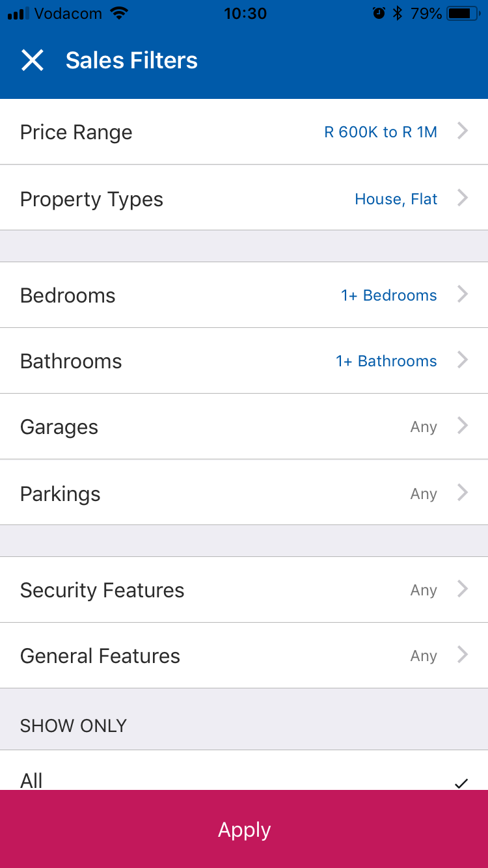
Task: Tap the 1+ Bedrooms value
Action: [x=388, y=295]
